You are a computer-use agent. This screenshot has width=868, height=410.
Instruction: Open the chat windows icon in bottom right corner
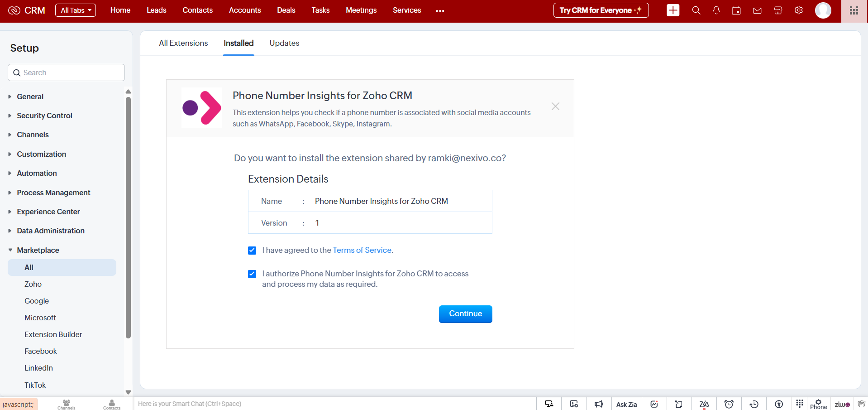point(861,404)
